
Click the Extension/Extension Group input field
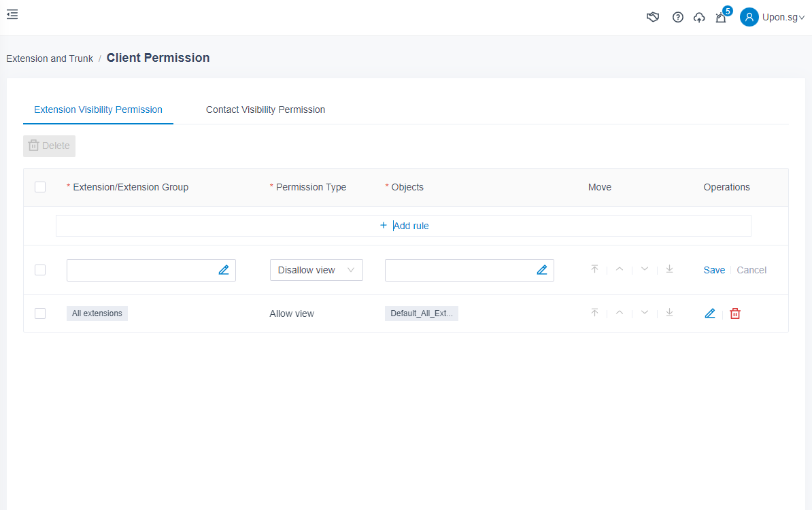tap(141, 270)
